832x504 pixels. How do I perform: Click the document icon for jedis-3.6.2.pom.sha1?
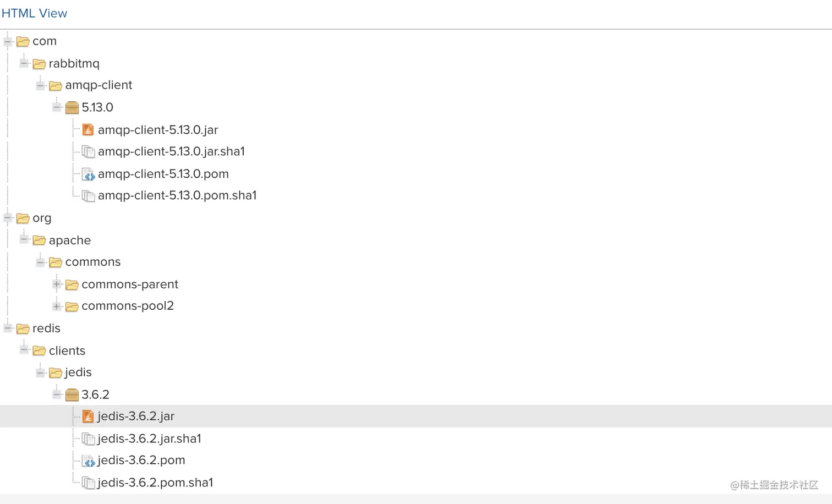88,483
